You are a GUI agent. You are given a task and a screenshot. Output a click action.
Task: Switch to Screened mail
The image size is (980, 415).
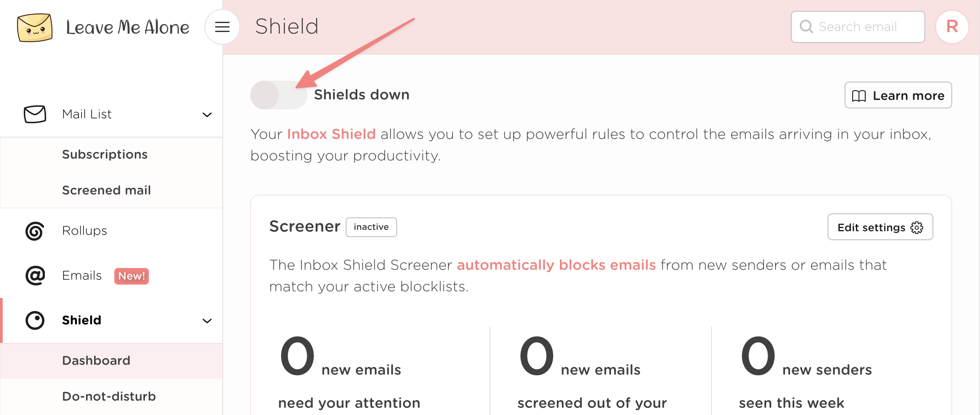(x=106, y=190)
